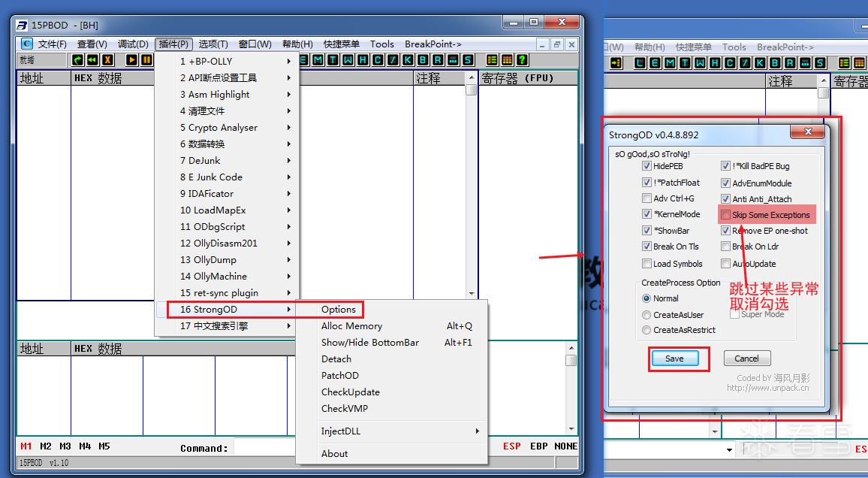Click the orange play (run) toolbar icon

(x=131, y=60)
